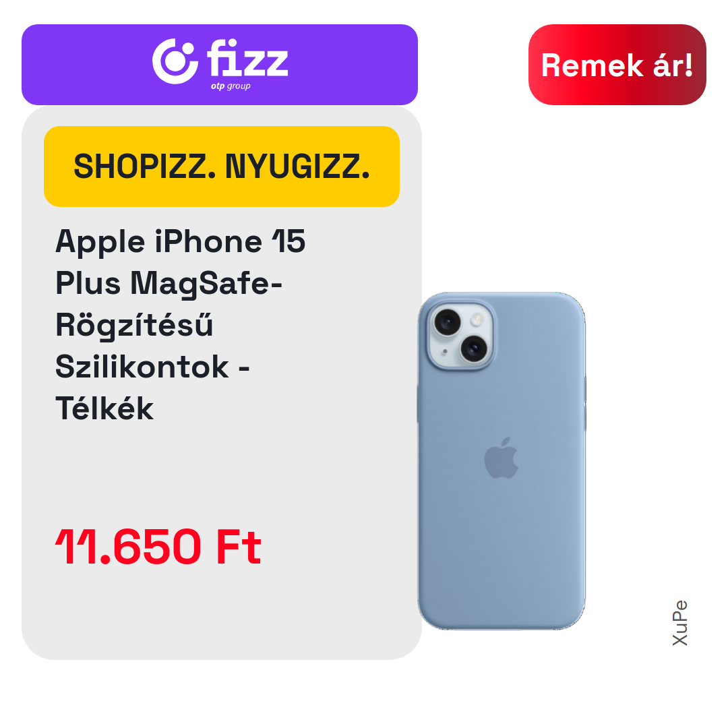The width and height of the screenshot is (728, 728).
Task: Click the fizz wordmark text
Action: [247, 57]
